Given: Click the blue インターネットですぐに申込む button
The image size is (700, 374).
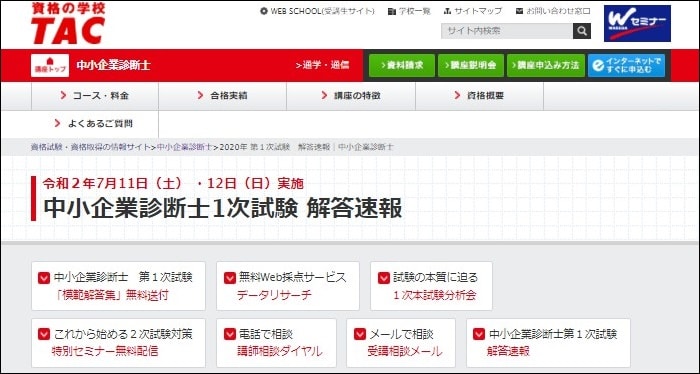Looking at the screenshot, I should 626,65.
